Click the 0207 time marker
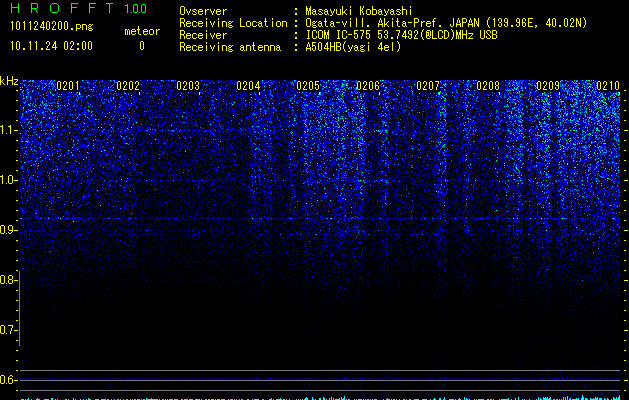 click(x=428, y=86)
